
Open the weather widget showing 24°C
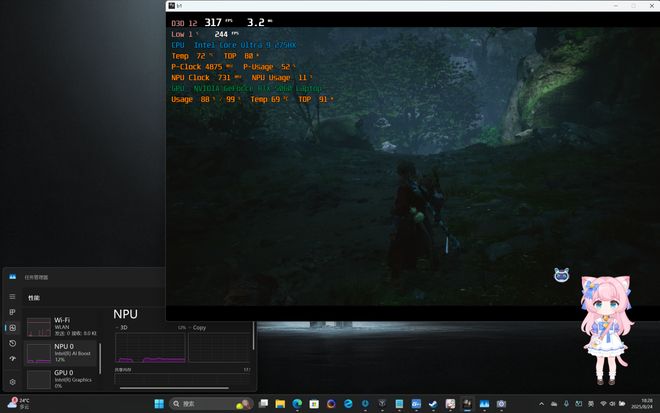18,404
